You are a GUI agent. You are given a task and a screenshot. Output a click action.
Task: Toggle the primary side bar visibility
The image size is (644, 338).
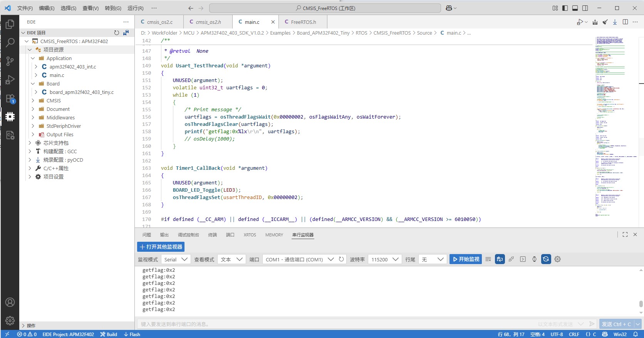tap(565, 8)
